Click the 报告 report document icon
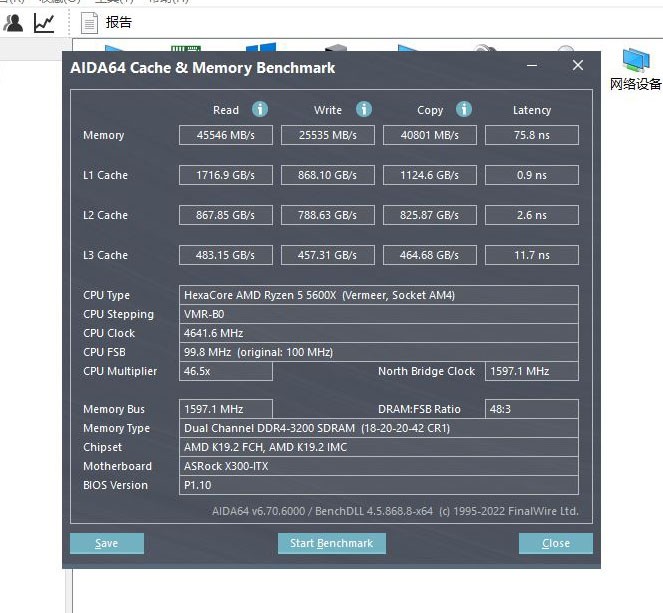663x613 pixels. [89, 23]
